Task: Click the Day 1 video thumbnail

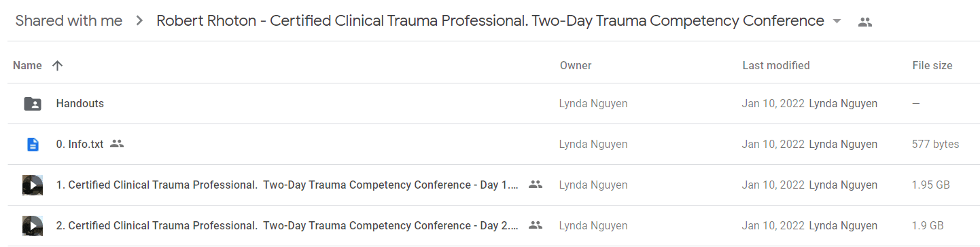Action: 33,185
